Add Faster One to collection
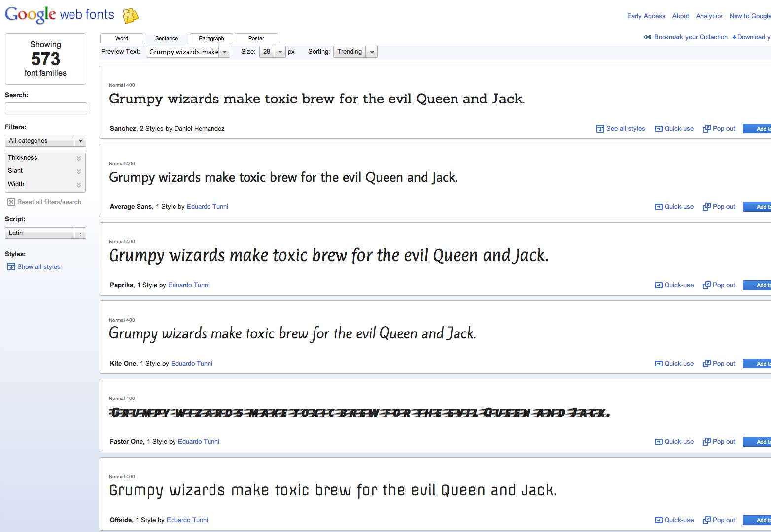 tap(757, 442)
